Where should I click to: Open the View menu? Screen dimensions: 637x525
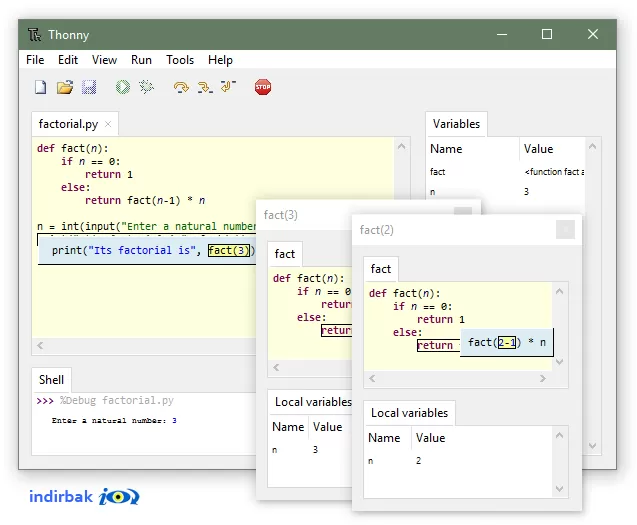click(104, 60)
